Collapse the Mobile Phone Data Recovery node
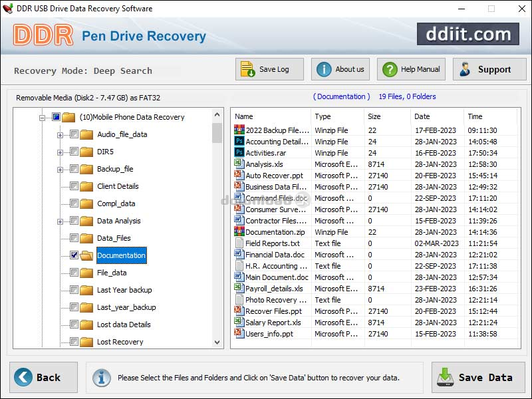Image resolution: width=532 pixels, height=399 pixels. [x=43, y=118]
